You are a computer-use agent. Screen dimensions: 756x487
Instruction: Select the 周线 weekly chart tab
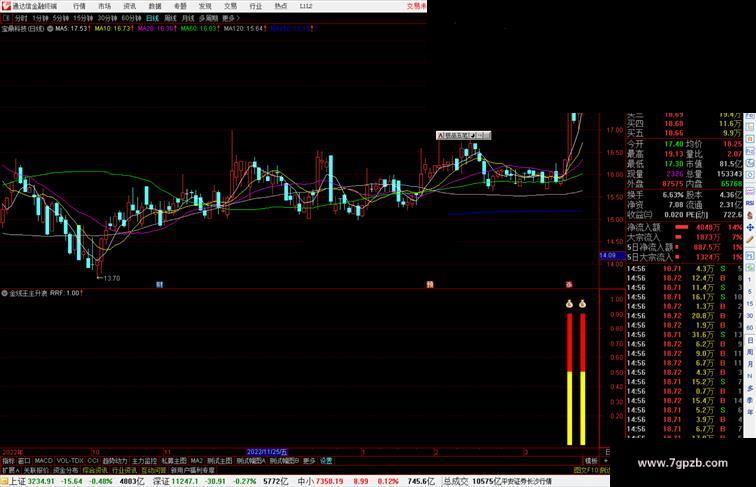171,18
